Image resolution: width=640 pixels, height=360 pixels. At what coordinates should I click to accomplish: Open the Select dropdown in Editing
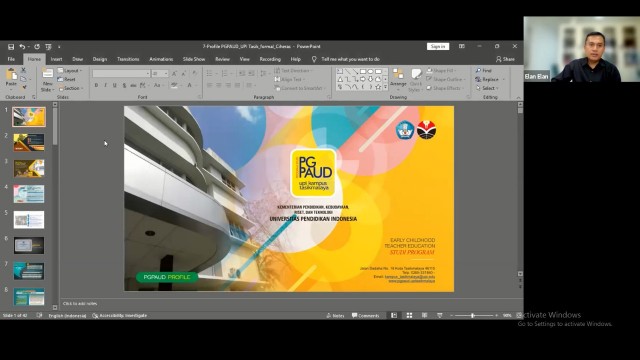[x=487, y=88]
